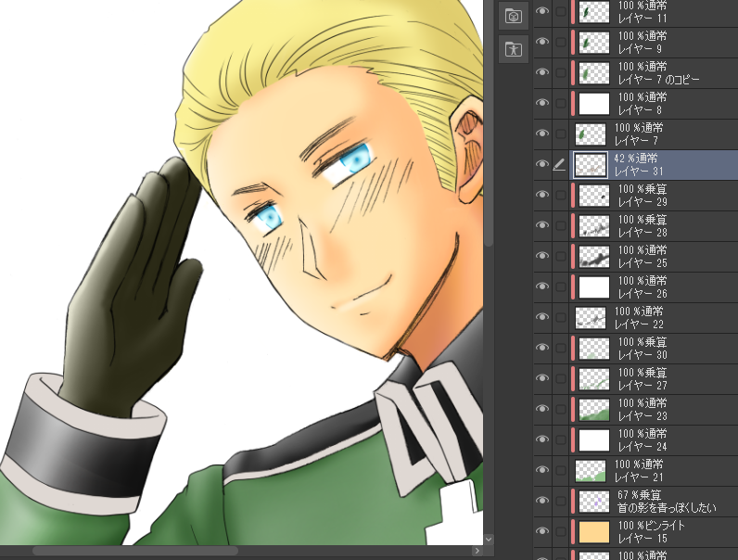Select layer named レイヤー 27
738x560 pixels.
(643, 385)
